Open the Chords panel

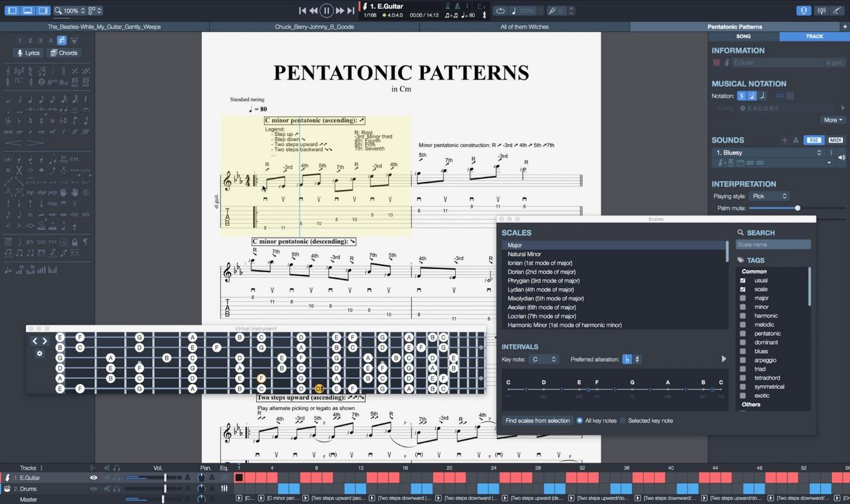(64, 53)
